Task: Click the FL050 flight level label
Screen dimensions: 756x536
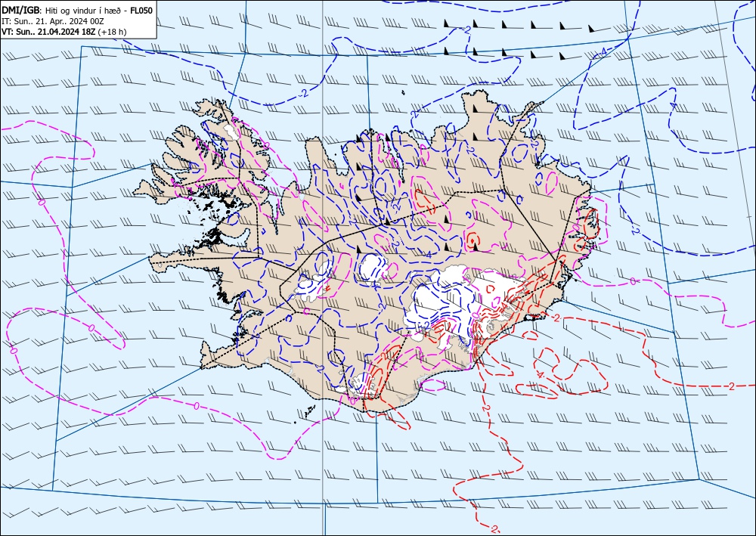Action: click(142, 10)
